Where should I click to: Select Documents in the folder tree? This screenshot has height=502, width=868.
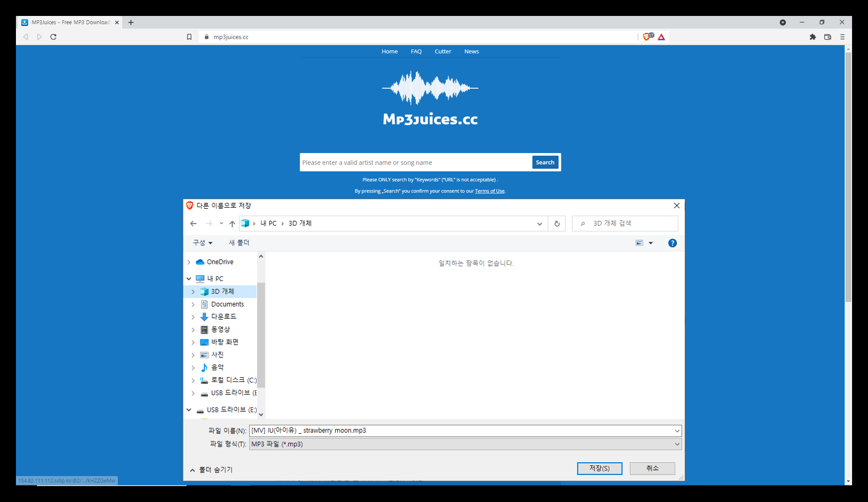tap(227, 304)
